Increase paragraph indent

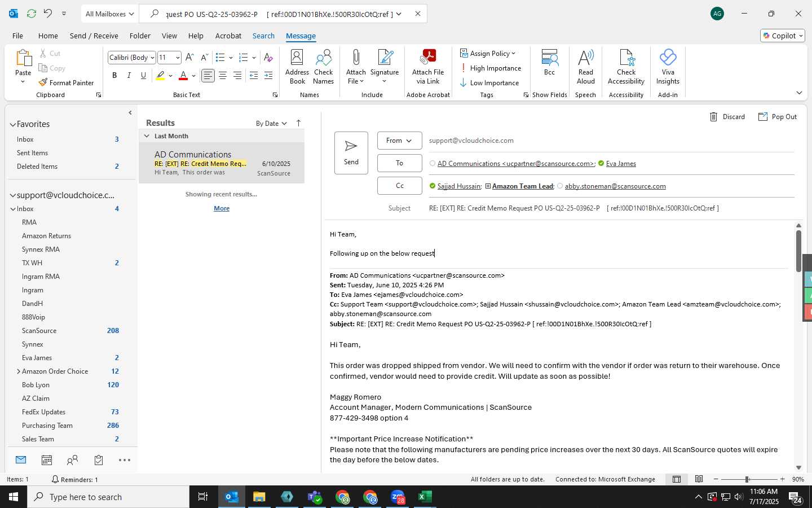(x=268, y=76)
